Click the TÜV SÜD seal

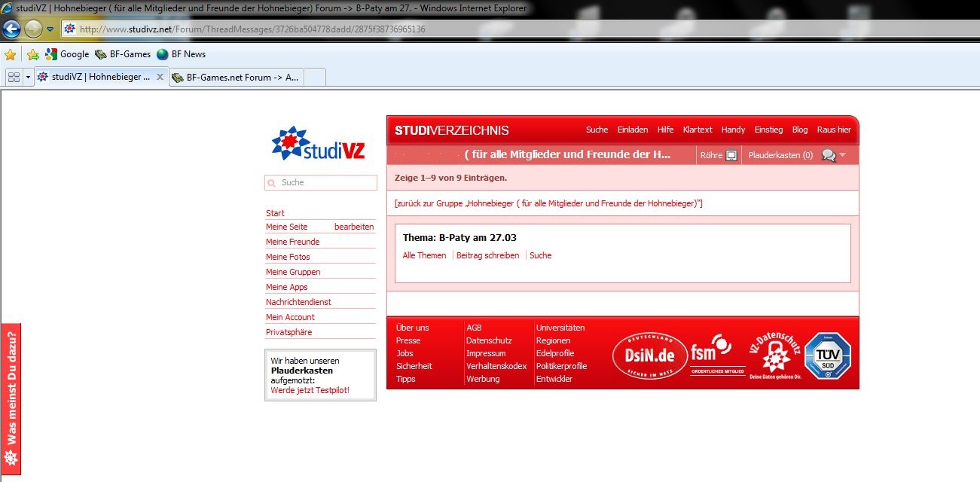click(827, 355)
